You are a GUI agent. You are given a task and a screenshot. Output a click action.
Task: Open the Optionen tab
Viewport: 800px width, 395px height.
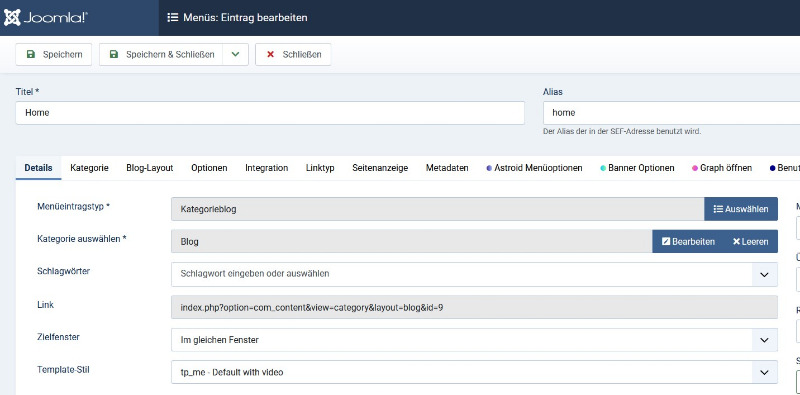click(x=209, y=168)
